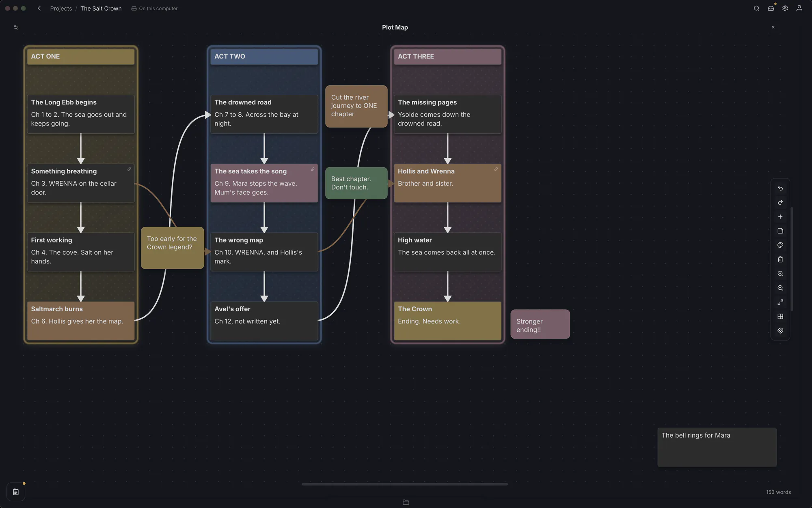
Task: Click 'The bell rings for Mara' text box
Action: [717, 447]
